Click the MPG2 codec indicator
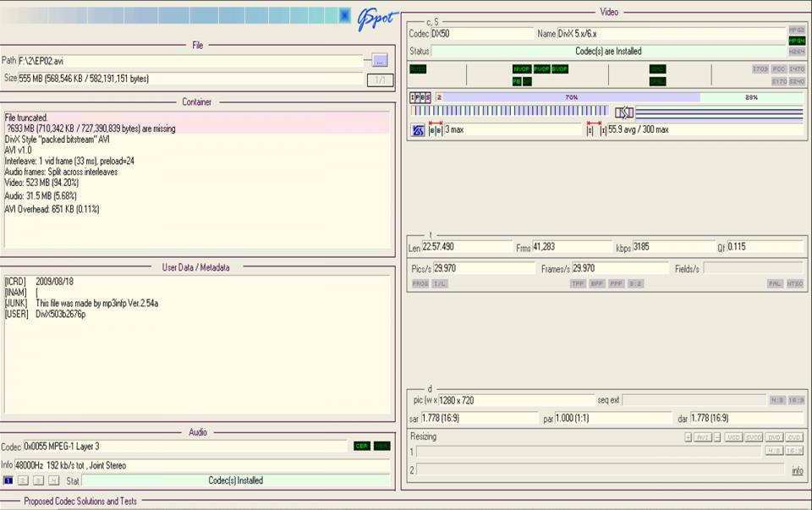Screen dimensions: 812x510 (x=797, y=30)
